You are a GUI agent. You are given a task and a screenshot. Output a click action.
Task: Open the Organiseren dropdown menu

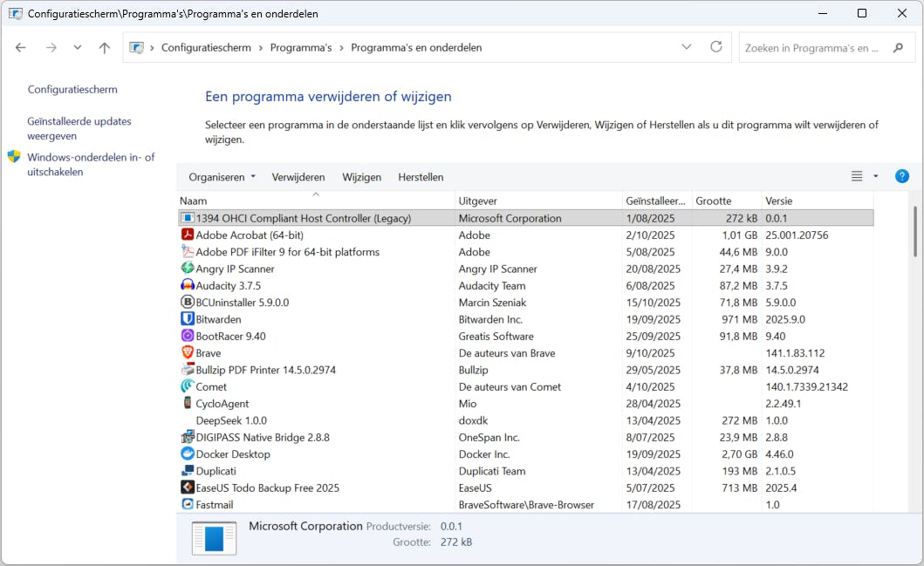pos(222,177)
